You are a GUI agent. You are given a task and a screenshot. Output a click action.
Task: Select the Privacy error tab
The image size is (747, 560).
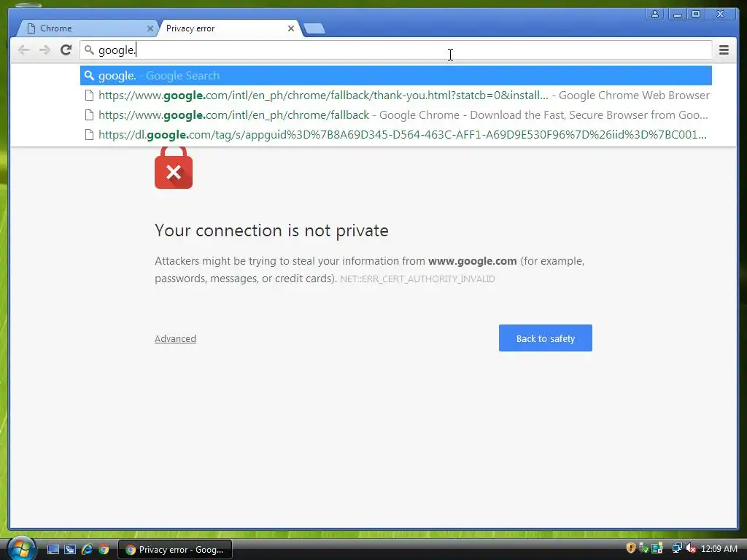pos(230,28)
